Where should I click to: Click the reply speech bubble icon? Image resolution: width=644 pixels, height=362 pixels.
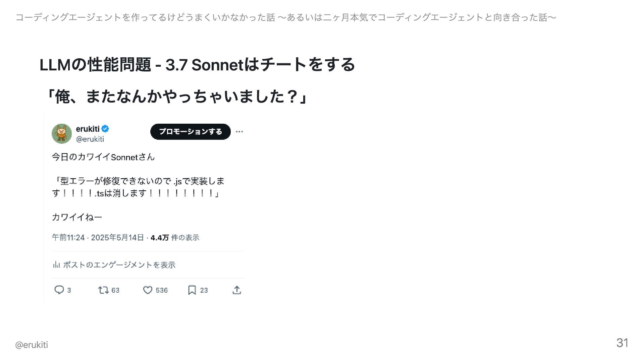59,290
